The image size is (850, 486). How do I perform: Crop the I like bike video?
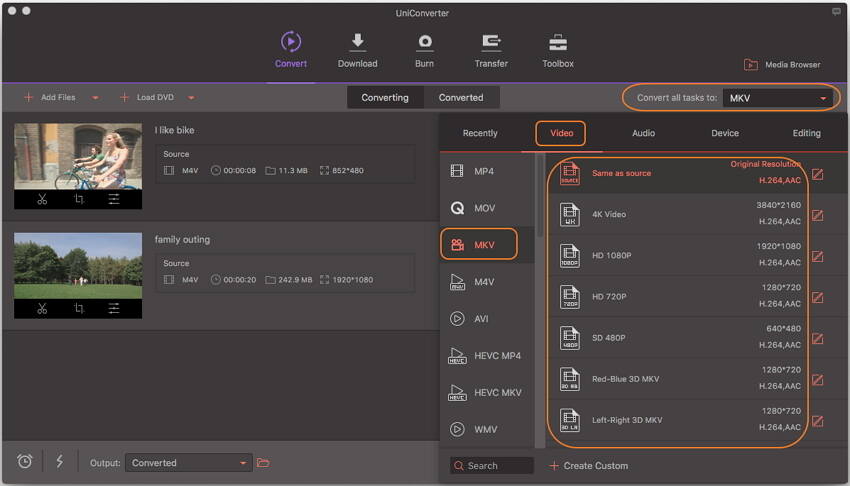pyautogui.click(x=79, y=199)
